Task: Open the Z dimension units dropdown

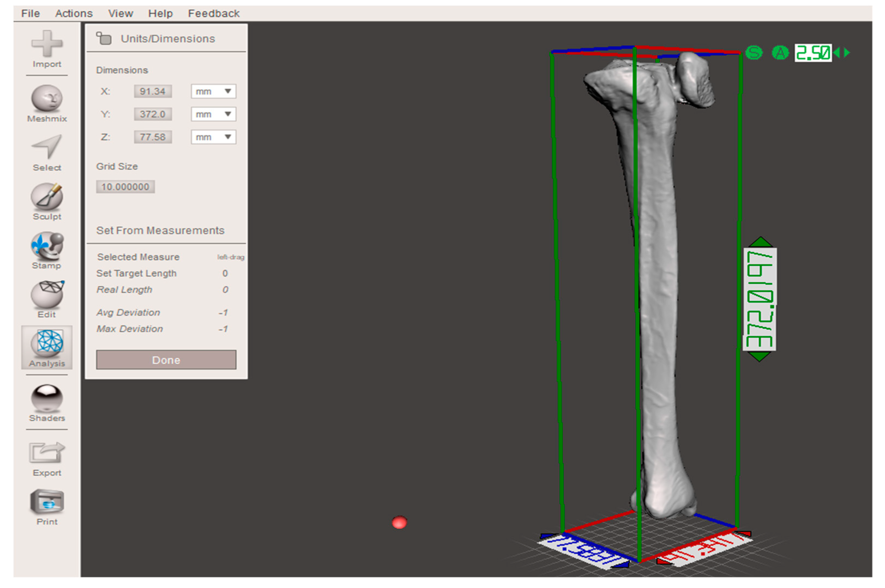Action: click(213, 137)
